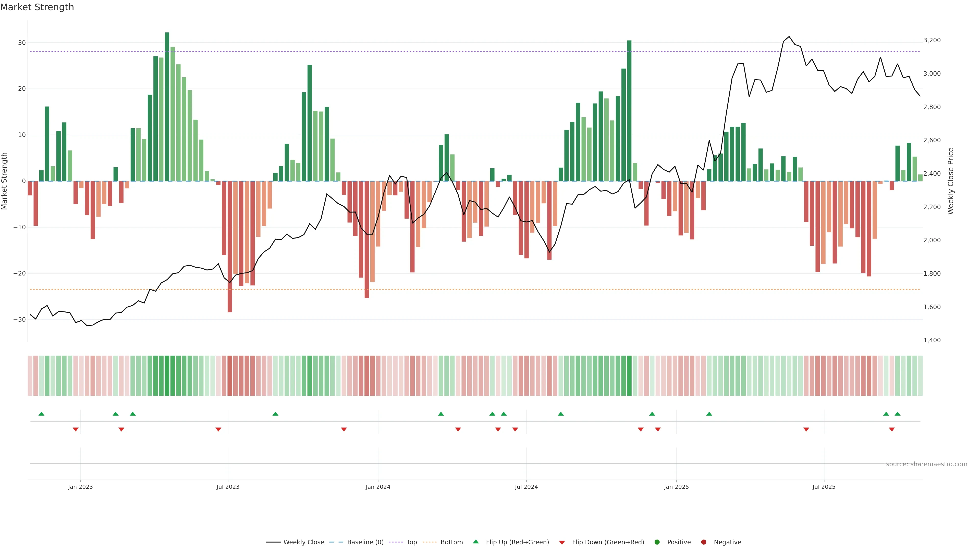Click the source: sharemaestro.com text
The width and height of the screenshot is (980, 551).
[x=926, y=464]
